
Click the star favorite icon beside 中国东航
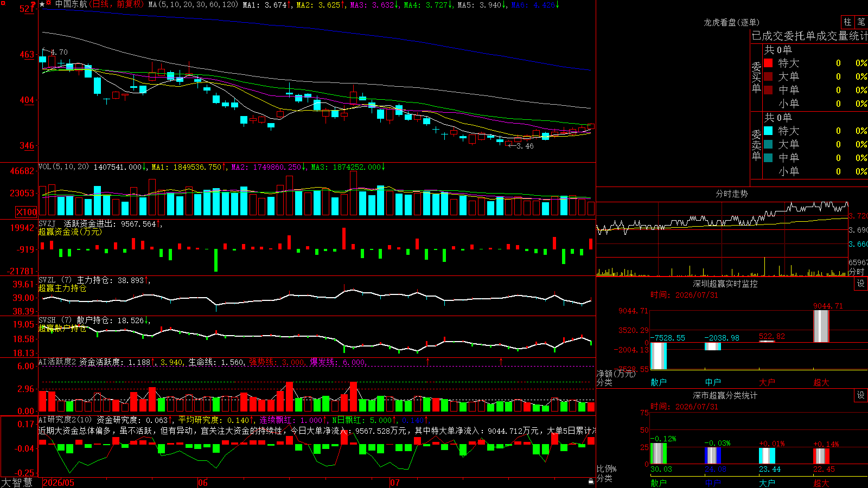click(x=42, y=4)
